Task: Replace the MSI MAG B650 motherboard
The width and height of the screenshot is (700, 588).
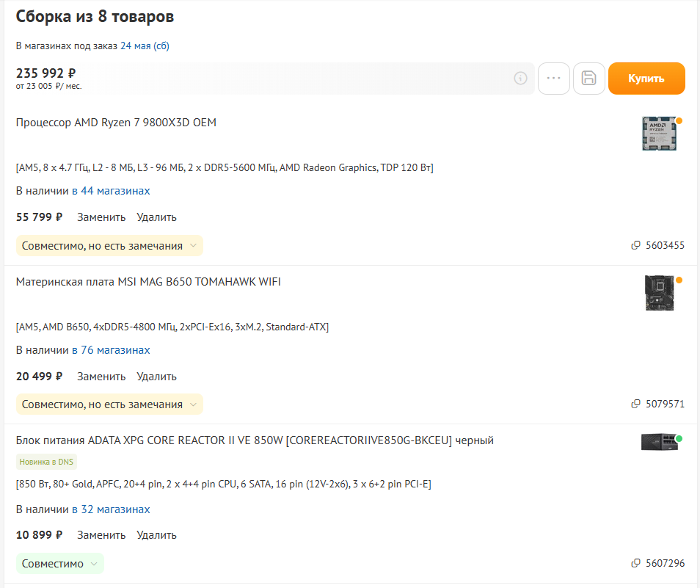Action: point(101,377)
